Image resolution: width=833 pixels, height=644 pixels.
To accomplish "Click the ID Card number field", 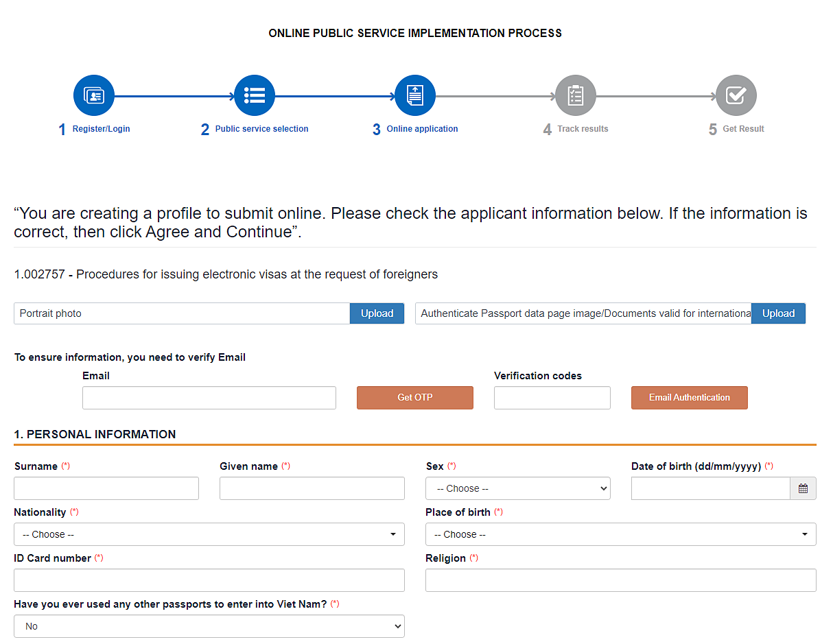I will (x=209, y=580).
